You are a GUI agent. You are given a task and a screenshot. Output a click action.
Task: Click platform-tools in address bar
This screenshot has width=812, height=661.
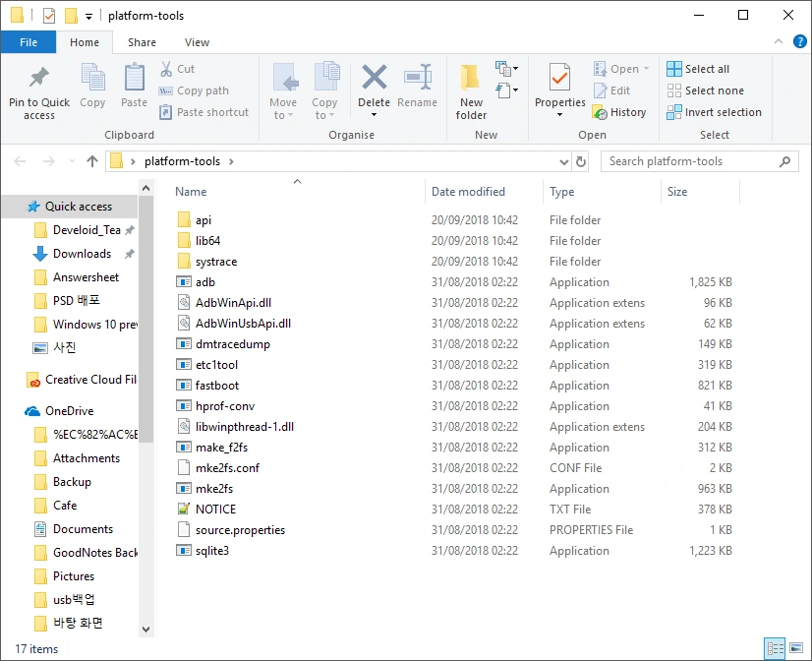tap(182, 161)
